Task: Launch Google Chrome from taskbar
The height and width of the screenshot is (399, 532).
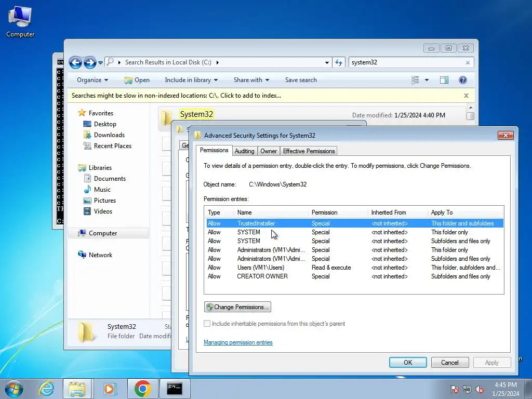Action: click(142, 389)
